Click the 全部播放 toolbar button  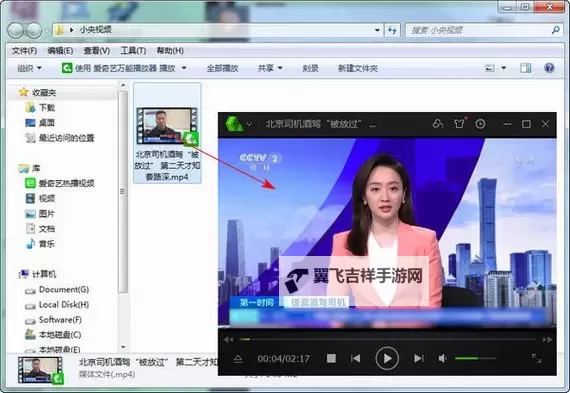(222, 68)
